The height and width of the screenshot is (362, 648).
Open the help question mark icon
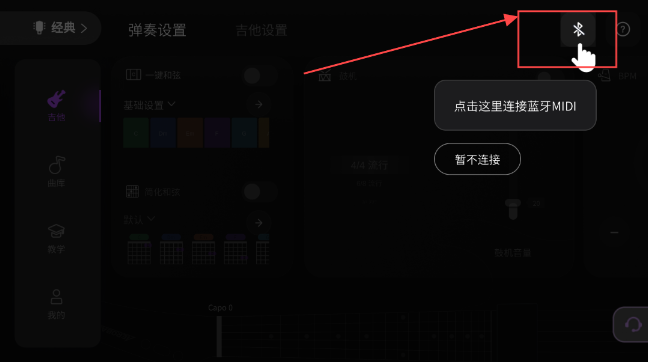click(x=622, y=29)
